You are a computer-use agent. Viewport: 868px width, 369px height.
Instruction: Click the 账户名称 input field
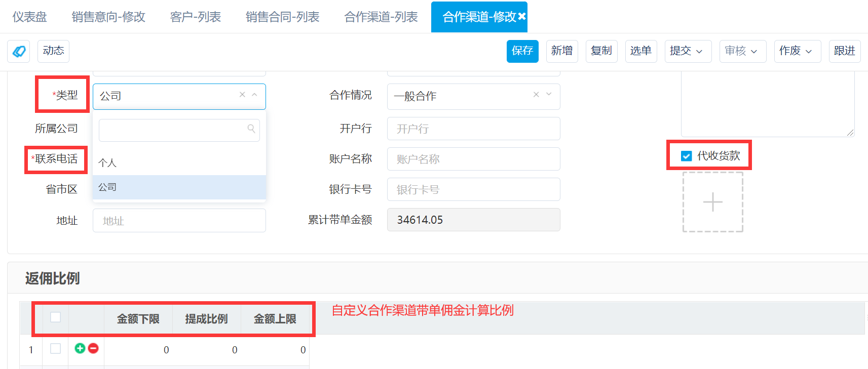474,159
